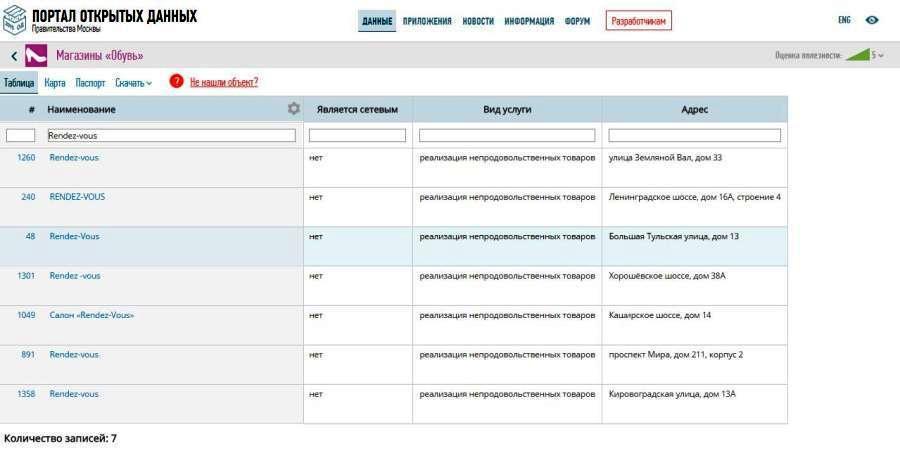The height and width of the screenshot is (458, 900).
Task: Click address Большая Тульская улица, дом 13
Action: coord(674,236)
